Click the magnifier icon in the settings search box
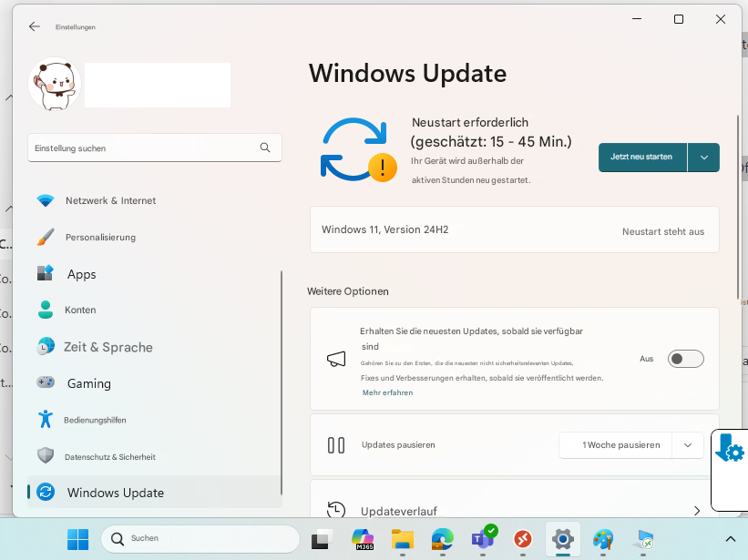 [265, 148]
